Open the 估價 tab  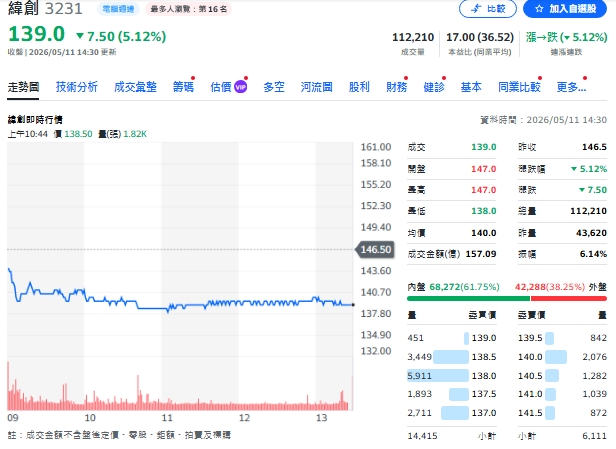coord(221,87)
